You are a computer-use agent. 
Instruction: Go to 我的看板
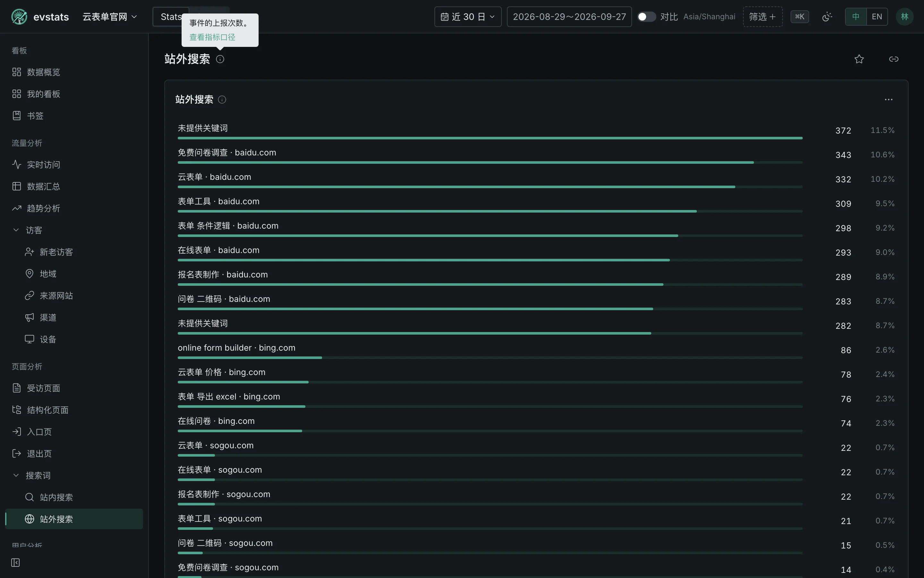tap(74, 94)
